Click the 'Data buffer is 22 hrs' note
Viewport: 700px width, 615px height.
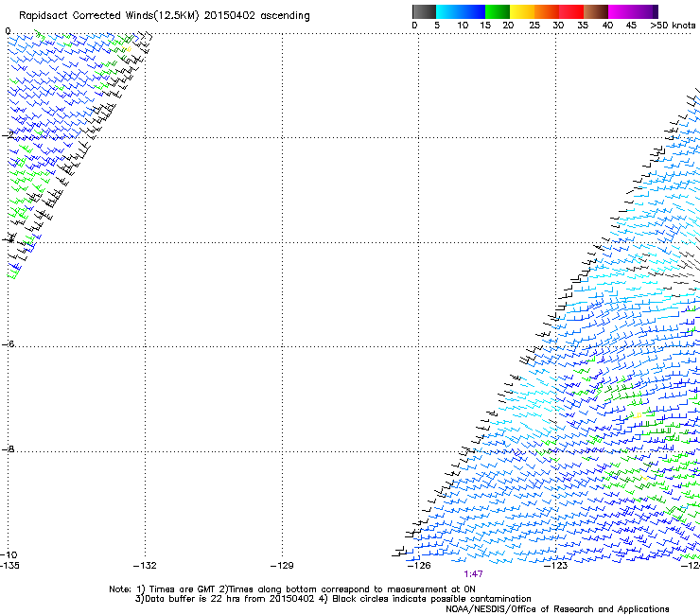(224, 599)
